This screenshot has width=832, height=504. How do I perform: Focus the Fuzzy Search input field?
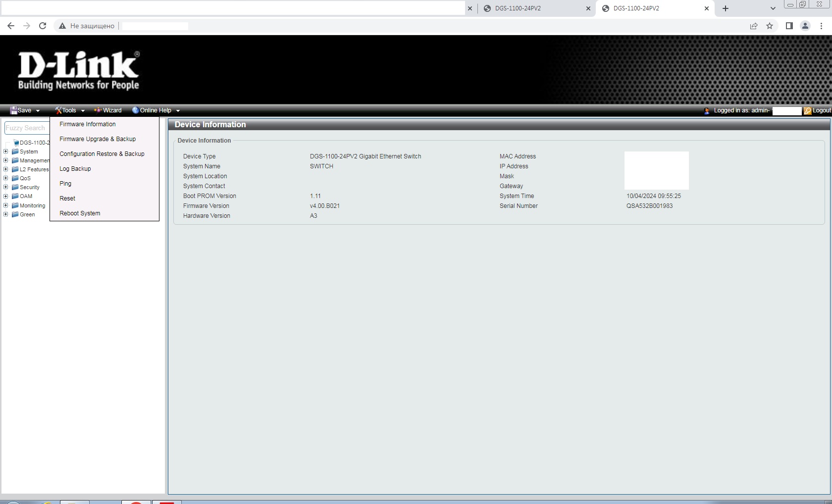27,128
